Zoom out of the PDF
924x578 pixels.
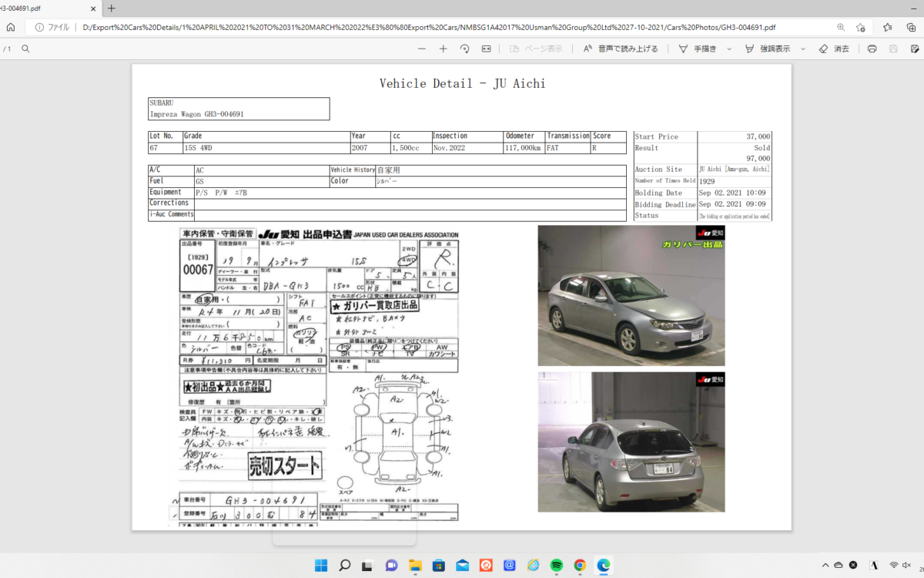[421, 49]
